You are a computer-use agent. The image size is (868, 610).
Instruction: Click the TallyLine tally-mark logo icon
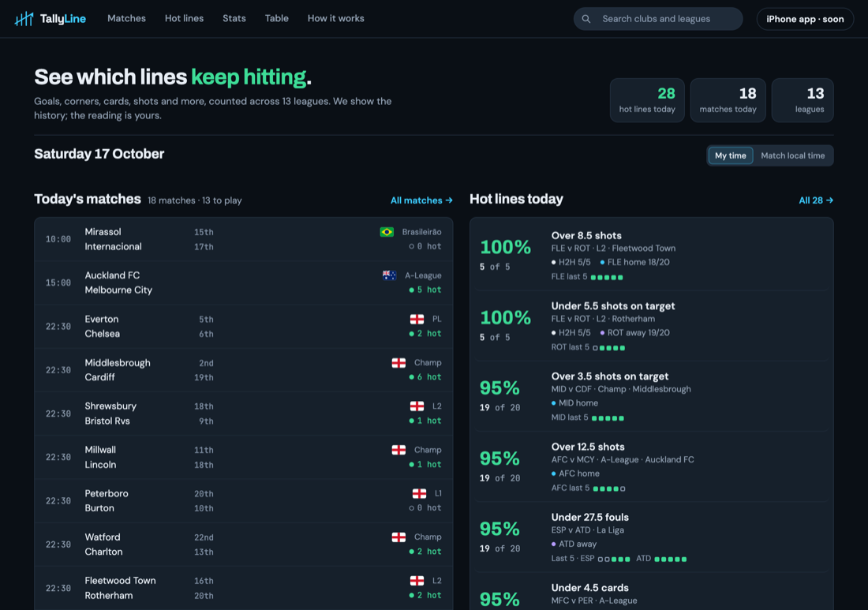tap(24, 19)
